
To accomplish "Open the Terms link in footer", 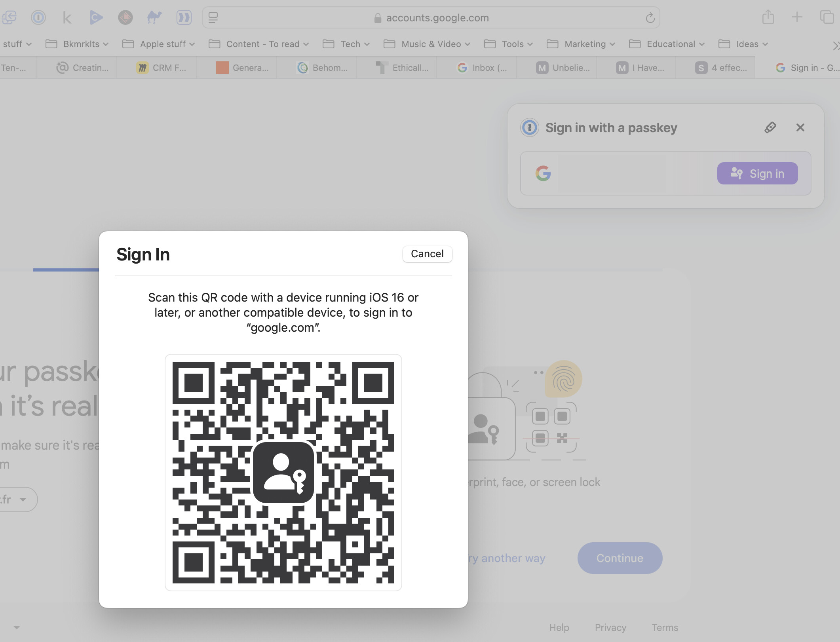I will [x=665, y=627].
